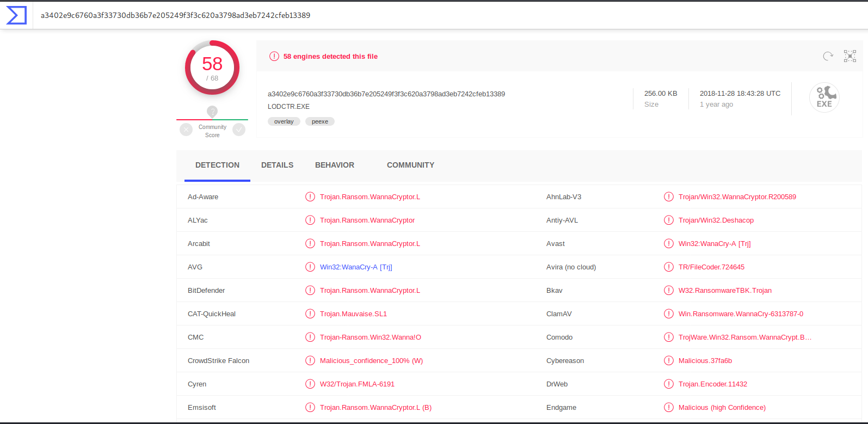Open the file relationship graph icon

(x=850, y=56)
